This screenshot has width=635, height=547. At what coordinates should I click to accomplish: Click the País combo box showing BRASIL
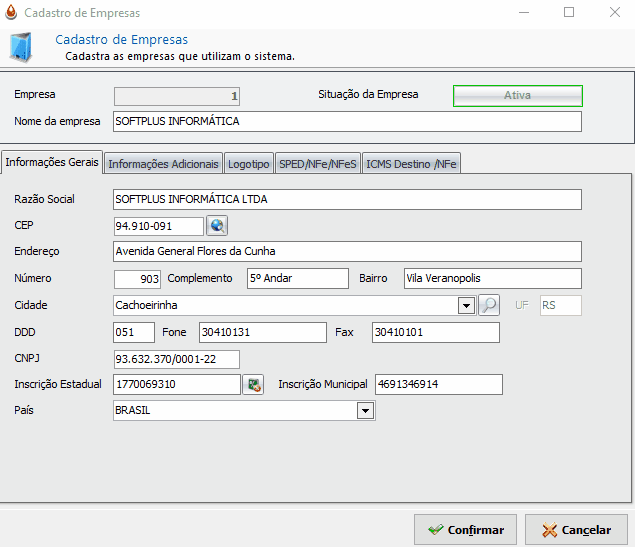pyautogui.click(x=244, y=411)
